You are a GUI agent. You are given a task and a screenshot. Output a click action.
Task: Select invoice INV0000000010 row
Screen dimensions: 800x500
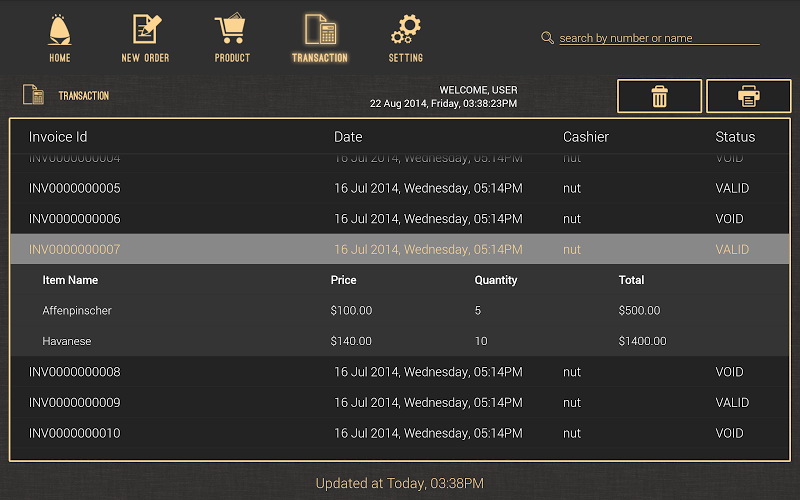(x=399, y=433)
